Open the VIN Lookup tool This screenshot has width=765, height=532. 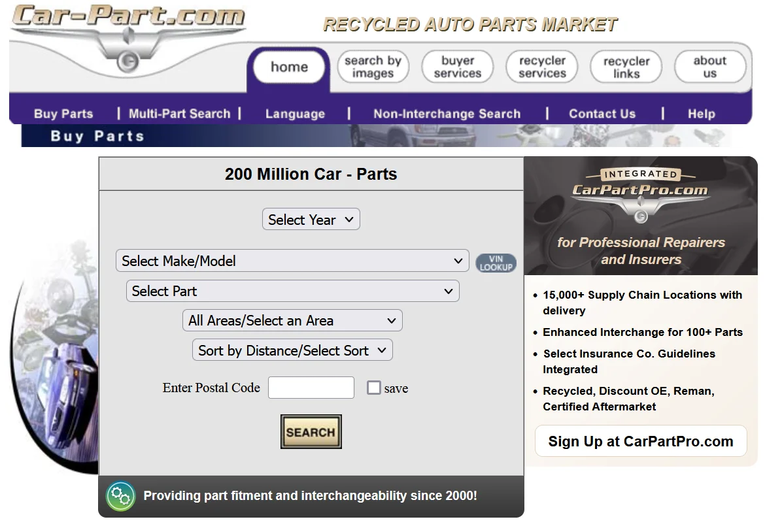496,263
